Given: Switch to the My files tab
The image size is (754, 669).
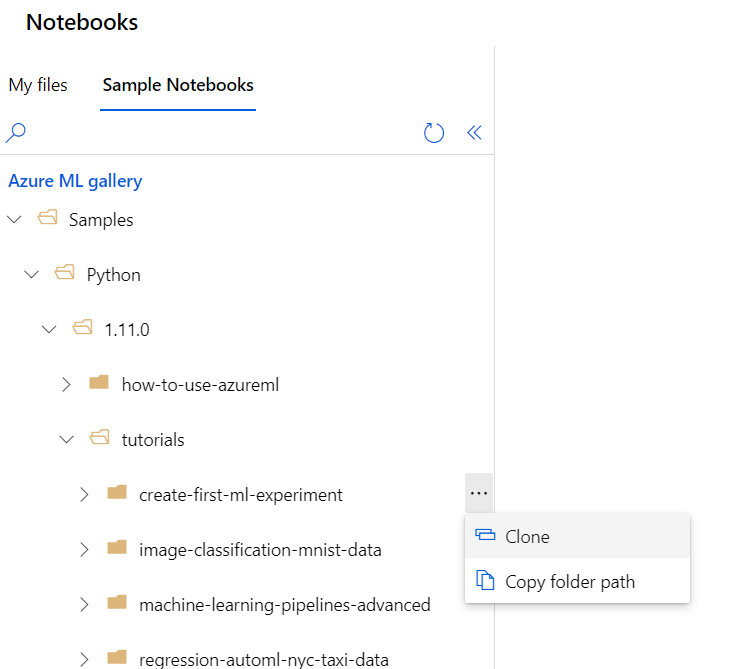Looking at the screenshot, I should click(38, 85).
